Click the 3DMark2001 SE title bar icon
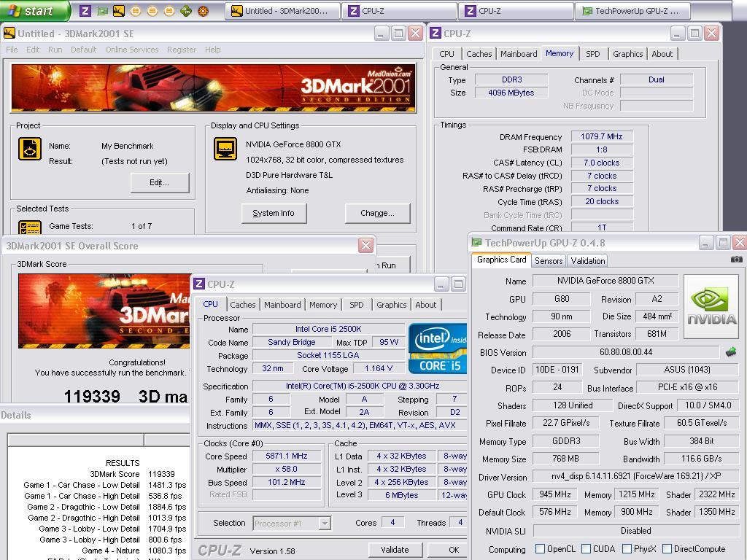The image size is (747, 560). click(x=9, y=34)
